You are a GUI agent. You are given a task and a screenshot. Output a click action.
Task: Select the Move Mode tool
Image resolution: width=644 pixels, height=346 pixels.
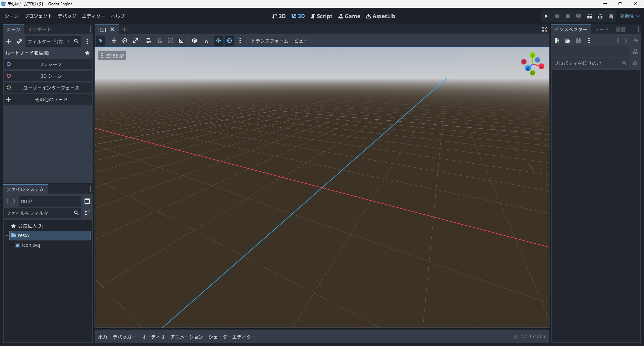[x=114, y=41]
